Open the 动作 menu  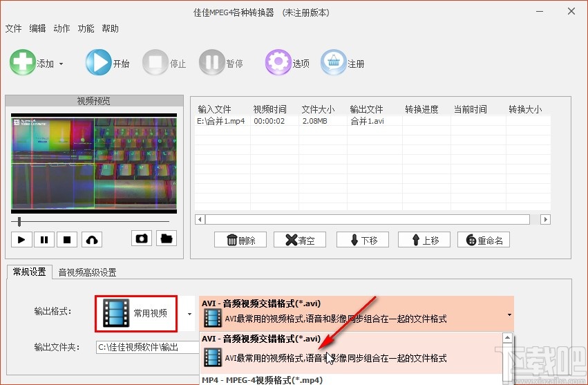(x=61, y=28)
